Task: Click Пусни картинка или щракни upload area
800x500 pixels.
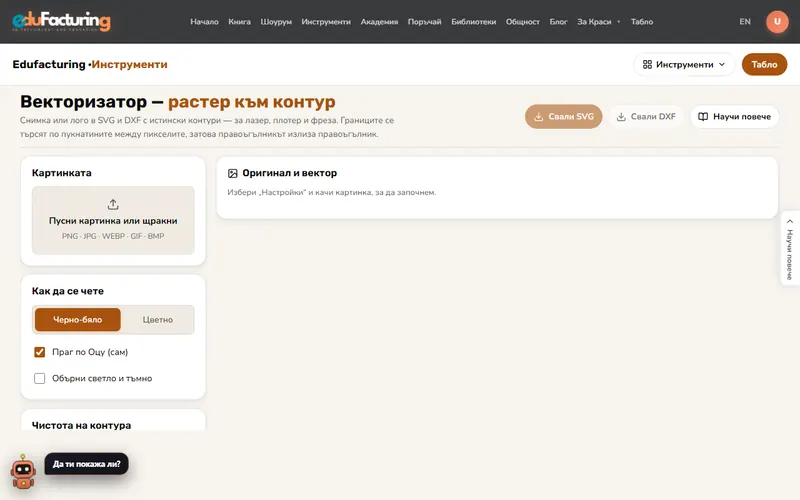Action: tap(113, 220)
